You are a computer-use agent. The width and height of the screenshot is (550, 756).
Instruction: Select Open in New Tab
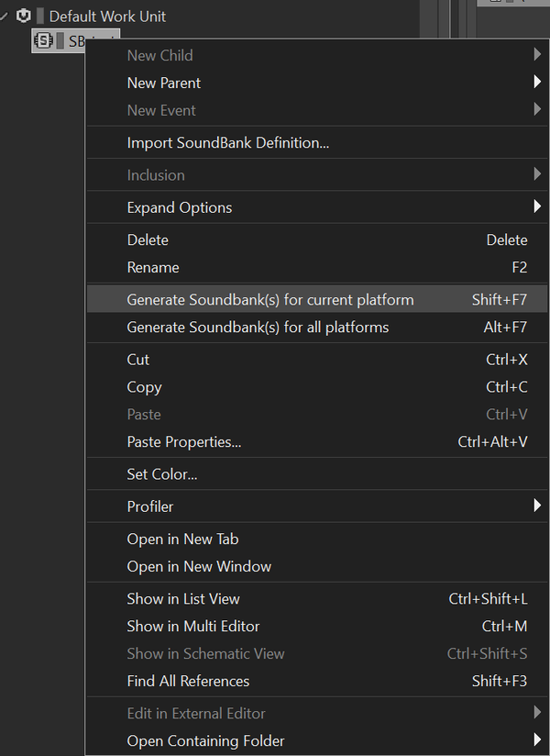(x=182, y=539)
